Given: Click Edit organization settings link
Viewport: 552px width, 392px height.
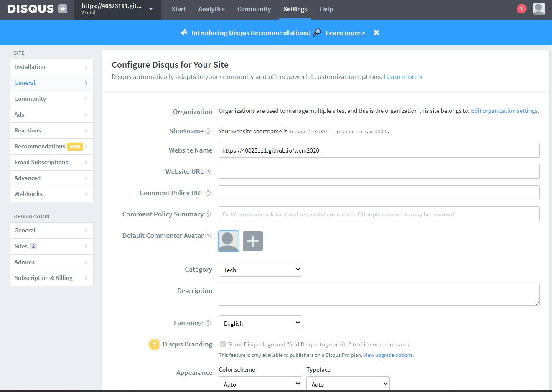Looking at the screenshot, I should point(505,111).
